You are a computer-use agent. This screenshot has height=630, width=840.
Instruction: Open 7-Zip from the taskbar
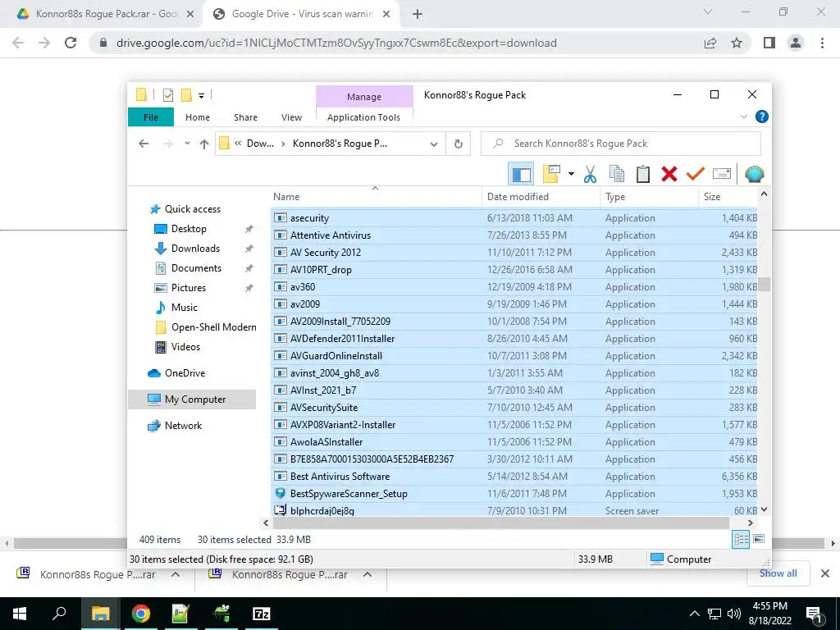pyautogui.click(x=261, y=614)
